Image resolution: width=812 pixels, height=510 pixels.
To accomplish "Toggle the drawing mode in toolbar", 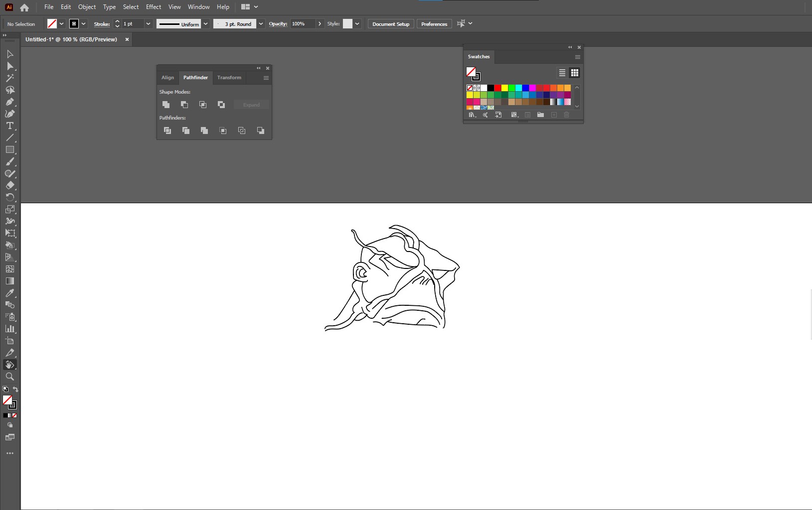I will point(10,425).
